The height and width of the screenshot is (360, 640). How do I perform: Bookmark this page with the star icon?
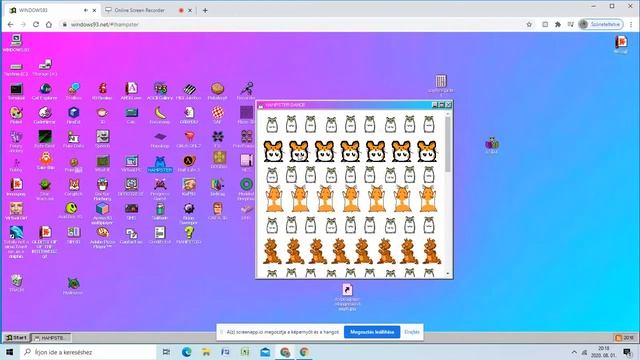(x=529, y=24)
